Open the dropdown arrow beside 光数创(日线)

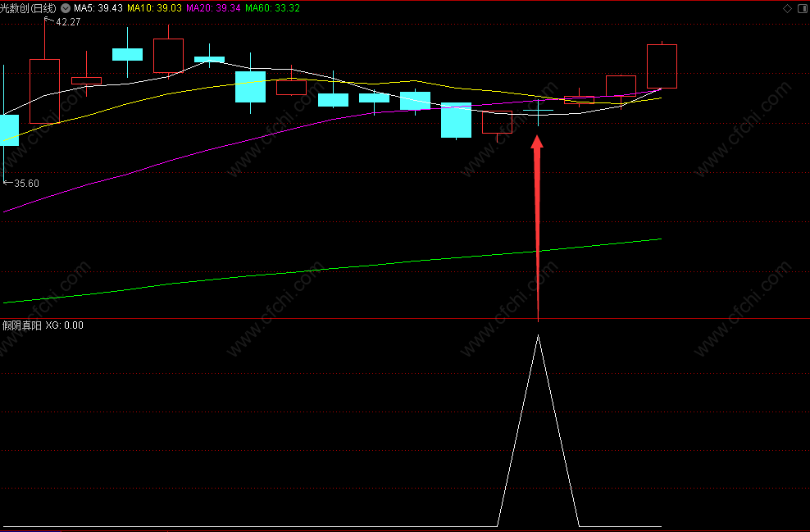tap(66, 8)
